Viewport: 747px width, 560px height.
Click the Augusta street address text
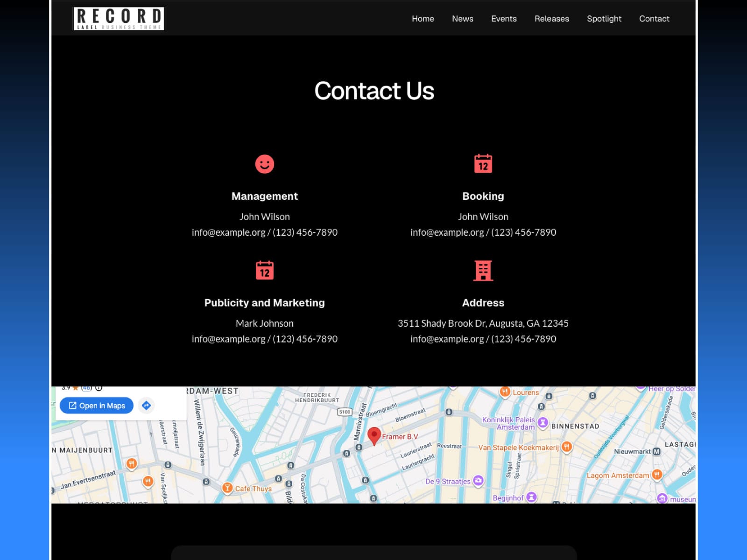pyautogui.click(x=483, y=323)
